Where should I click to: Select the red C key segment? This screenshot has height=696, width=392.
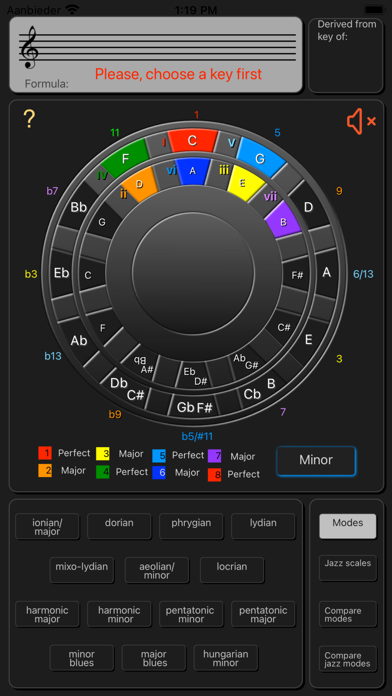coord(192,140)
